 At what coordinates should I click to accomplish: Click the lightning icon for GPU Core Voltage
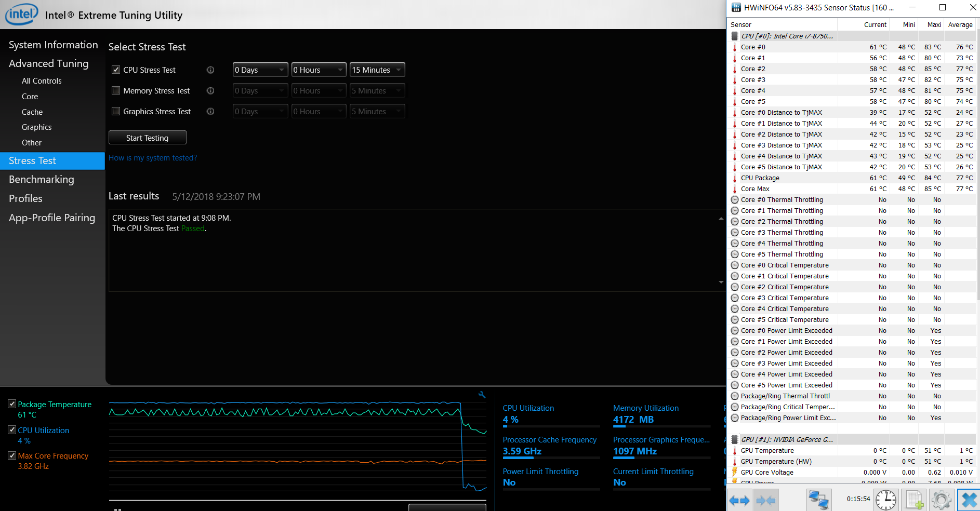734,472
